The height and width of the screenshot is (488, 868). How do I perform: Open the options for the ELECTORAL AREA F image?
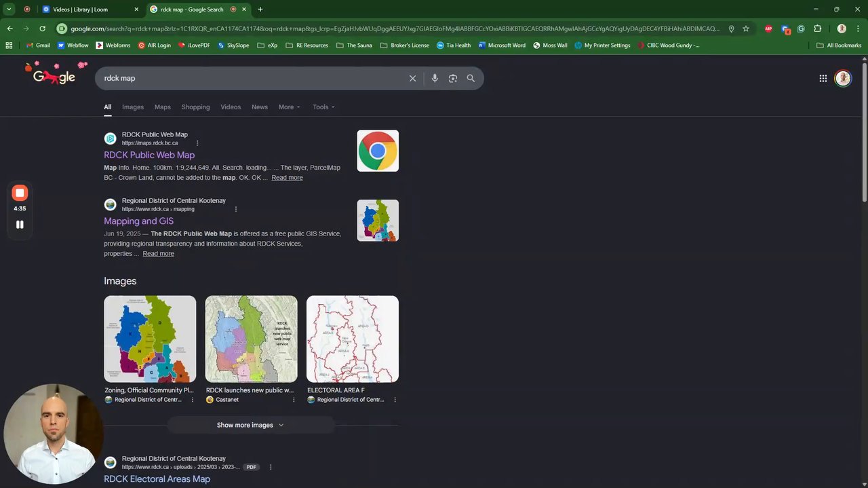tap(395, 400)
